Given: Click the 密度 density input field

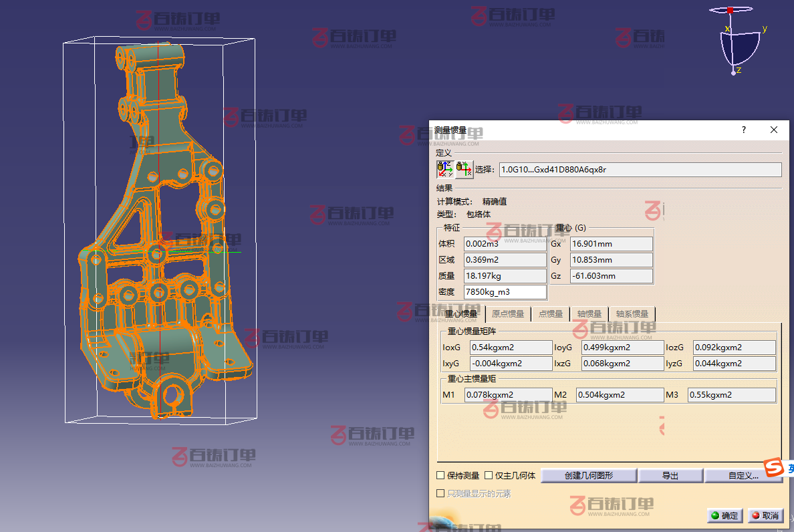Looking at the screenshot, I should pos(505,292).
